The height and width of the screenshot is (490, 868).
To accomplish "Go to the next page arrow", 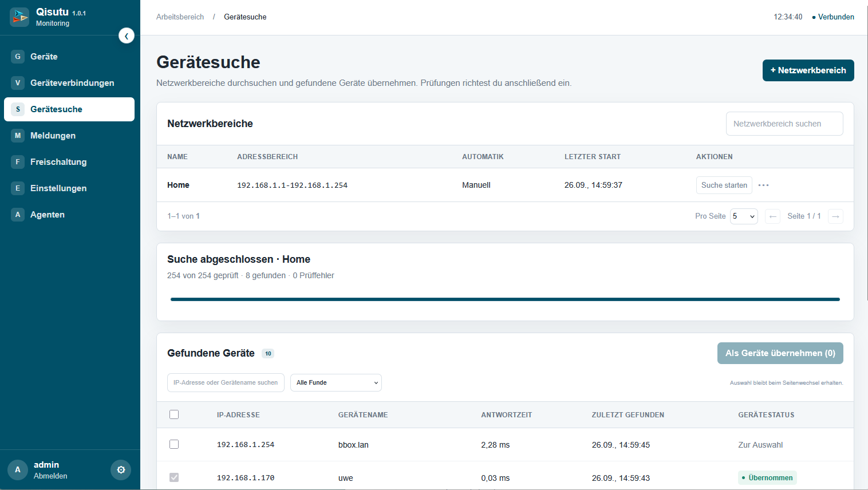I will (835, 216).
